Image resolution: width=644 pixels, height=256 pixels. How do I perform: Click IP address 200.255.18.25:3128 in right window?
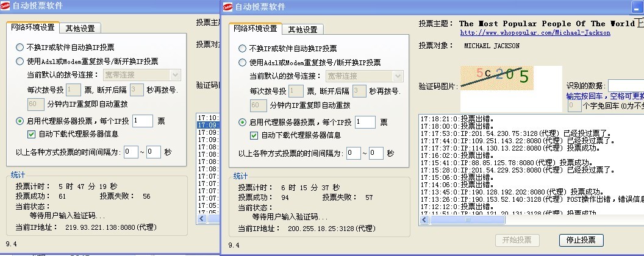[332, 229]
